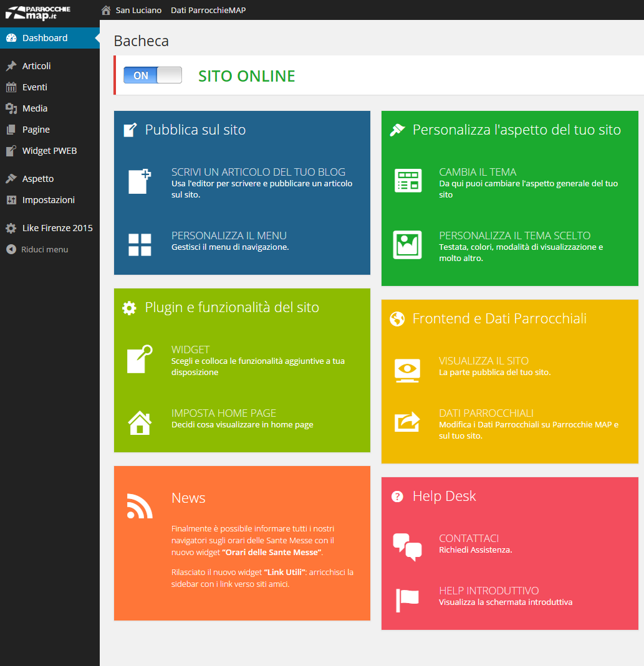Click the Dashboard gauge icon in sidebar
Image resolution: width=644 pixels, height=666 pixels.
coord(11,38)
